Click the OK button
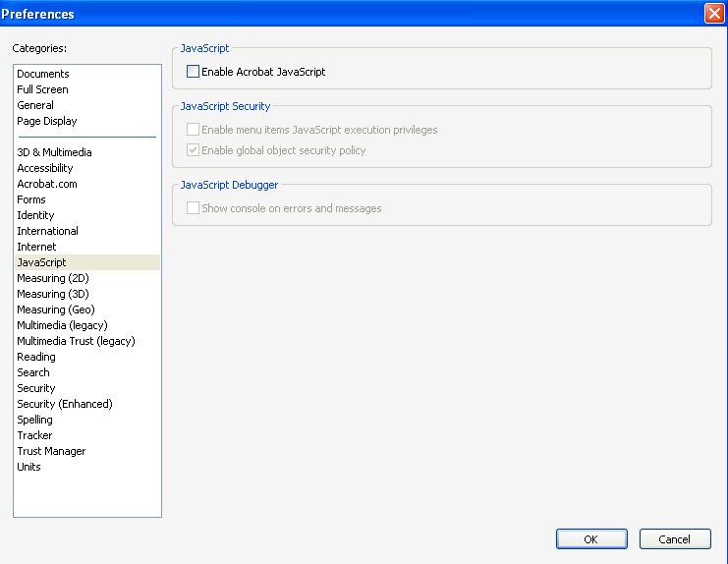Screen dimensions: 728x564 point(590,538)
